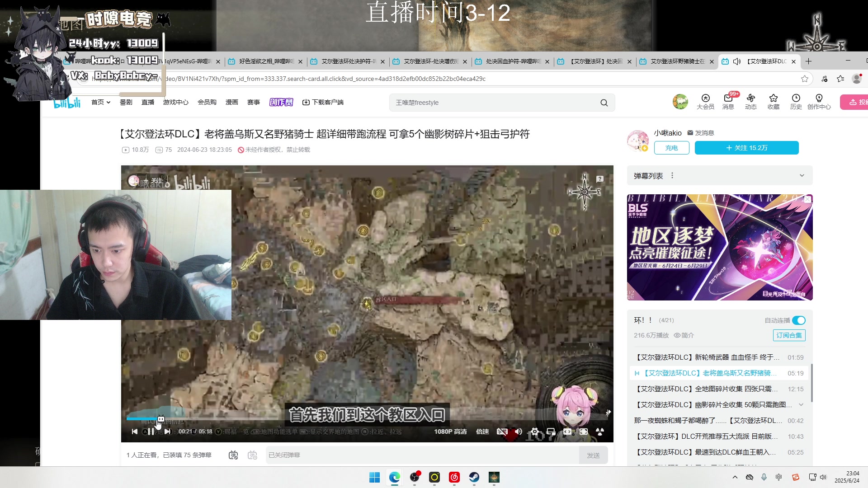868x488 pixels.
Task: Open uploader 小啾akio avatar
Action: tap(637, 141)
